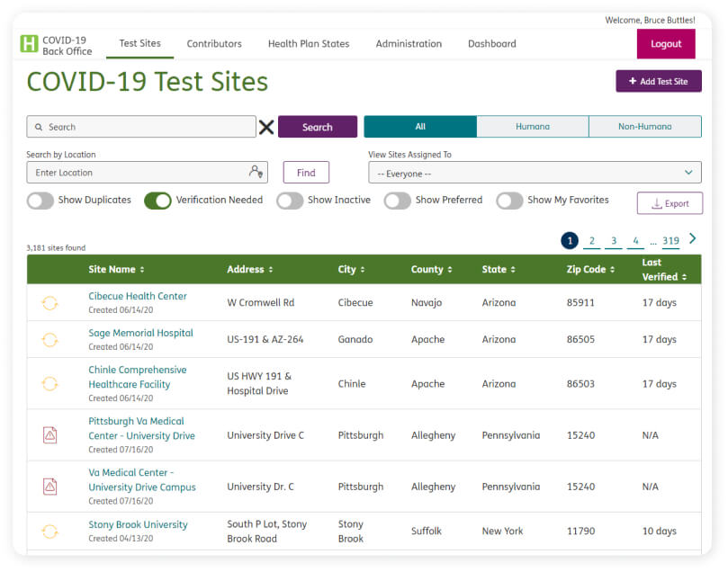Open the Health Plan States menu item
The width and height of the screenshot is (728, 572).
tap(310, 43)
